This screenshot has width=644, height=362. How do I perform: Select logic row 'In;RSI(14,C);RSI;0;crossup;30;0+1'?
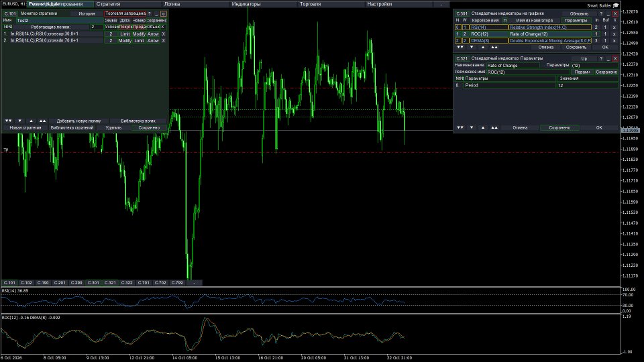(x=56, y=34)
